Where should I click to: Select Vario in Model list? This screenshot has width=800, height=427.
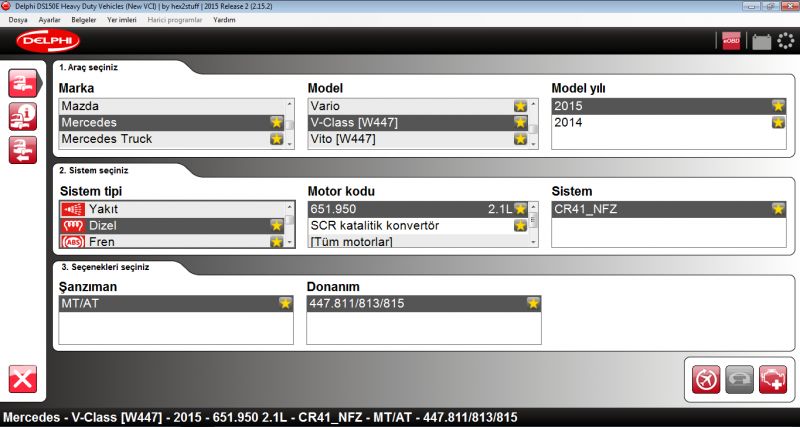418,106
